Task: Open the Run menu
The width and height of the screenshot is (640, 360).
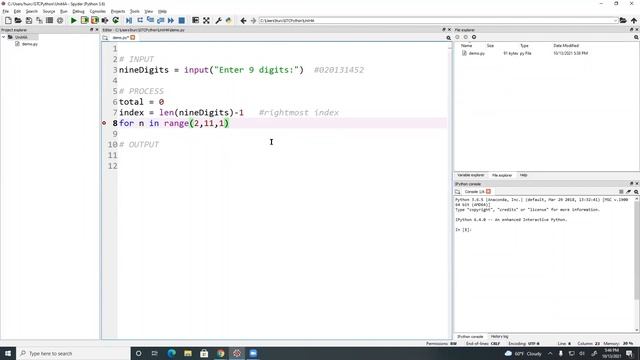Action: click(64, 11)
